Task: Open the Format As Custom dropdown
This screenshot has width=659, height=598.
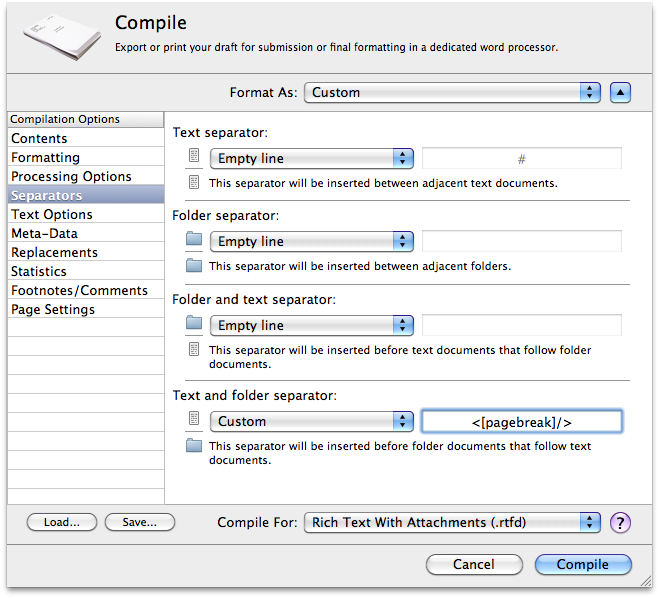Action: tap(452, 92)
